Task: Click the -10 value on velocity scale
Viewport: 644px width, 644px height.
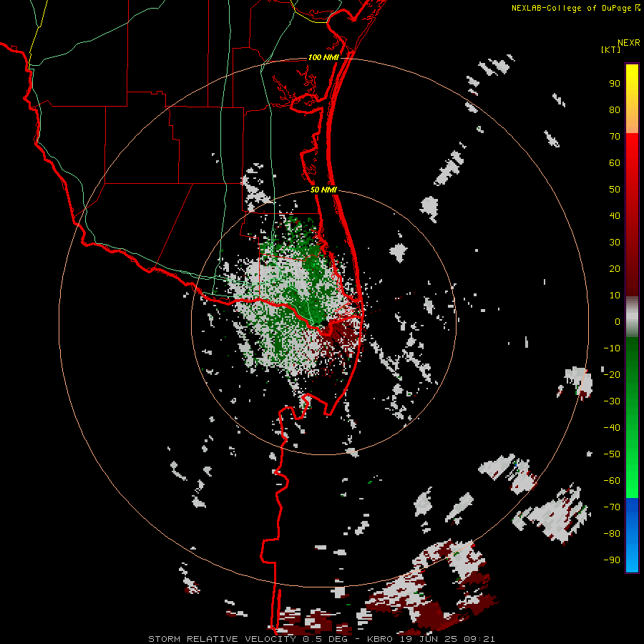Action: pyautogui.click(x=612, y=348)
